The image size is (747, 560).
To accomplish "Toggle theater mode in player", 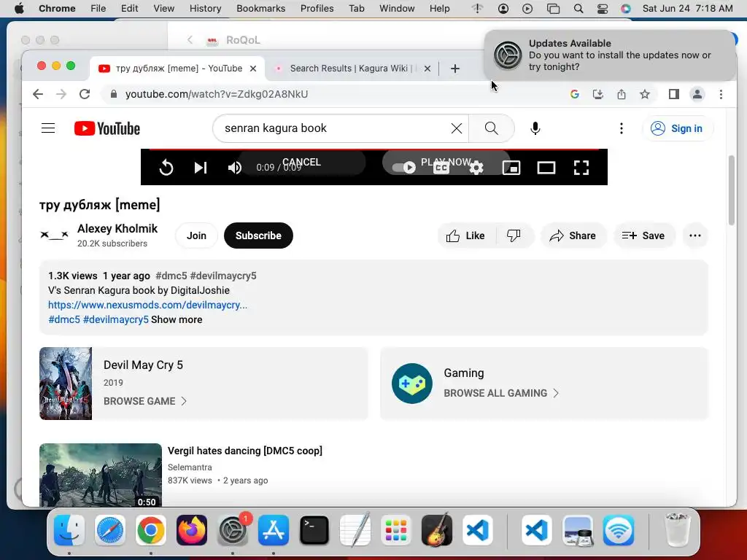I will 546,168.
